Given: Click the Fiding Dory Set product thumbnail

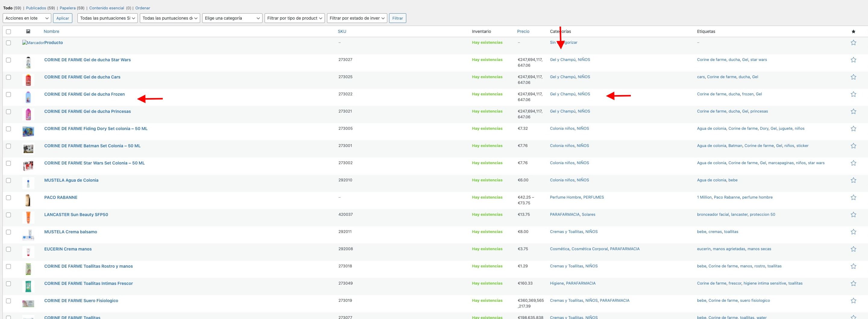Looking at the screenshot, I should point(28,132).
